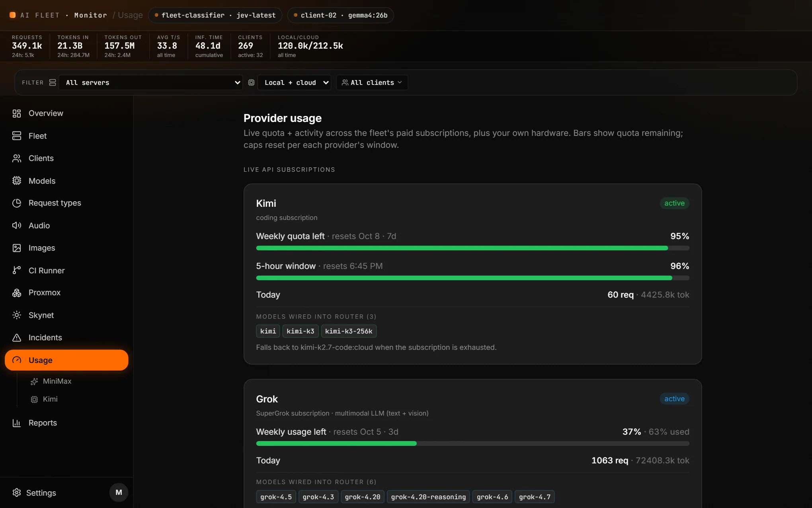The height and width of the screenshot is (508, 812).
Task: Click the Models chip icon
Action: pos(16,181)
